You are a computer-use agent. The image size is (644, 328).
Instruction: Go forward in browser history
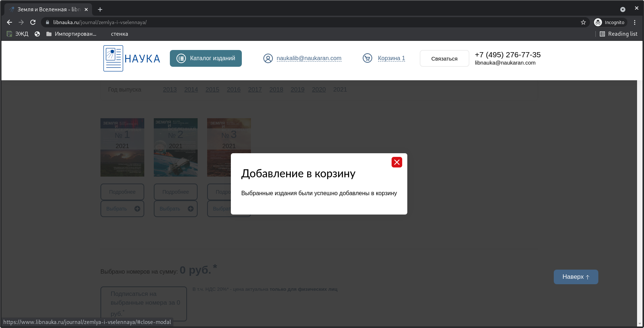(x=21, y=22)
